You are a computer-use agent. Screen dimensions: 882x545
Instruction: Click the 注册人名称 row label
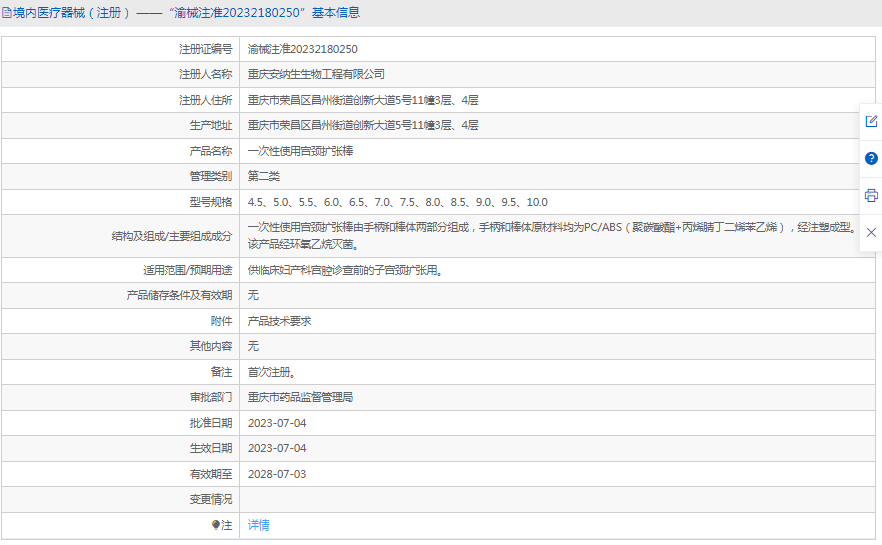click(x=205, y=74)
